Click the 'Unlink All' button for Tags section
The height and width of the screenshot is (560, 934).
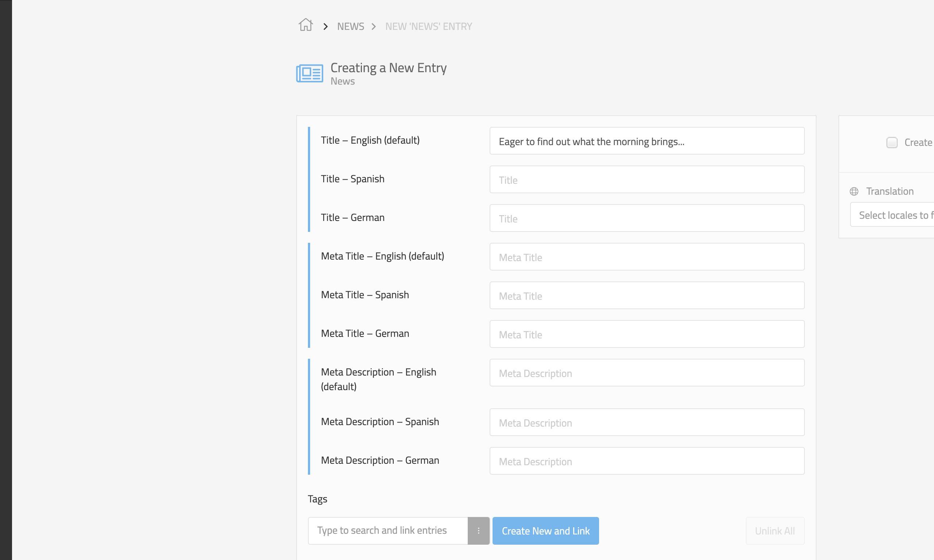pyautogui.click(x=775, y=531)
